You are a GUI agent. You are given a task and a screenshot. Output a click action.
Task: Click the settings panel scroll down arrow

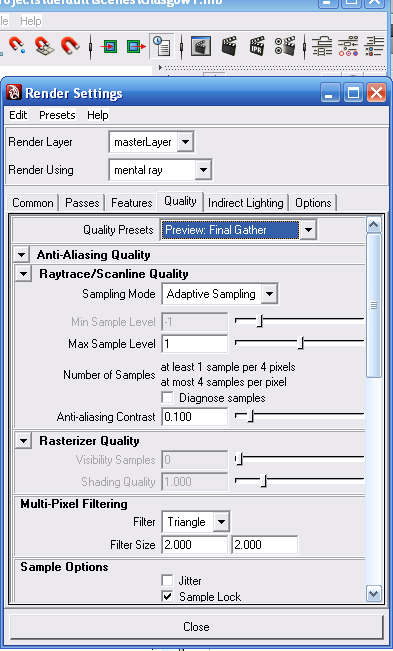click(x=373, y=593)
